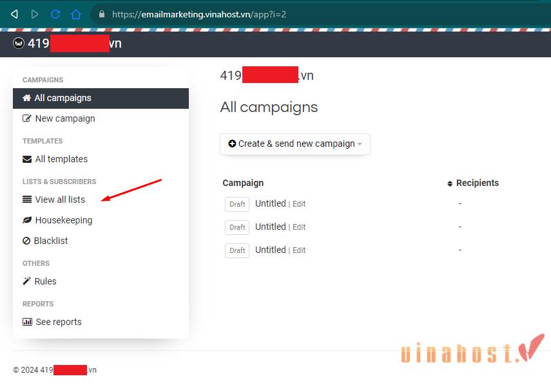Open All campaigns in the sidebar
The width and height of the screenshot is (551, 392).
tap(101, 98)
